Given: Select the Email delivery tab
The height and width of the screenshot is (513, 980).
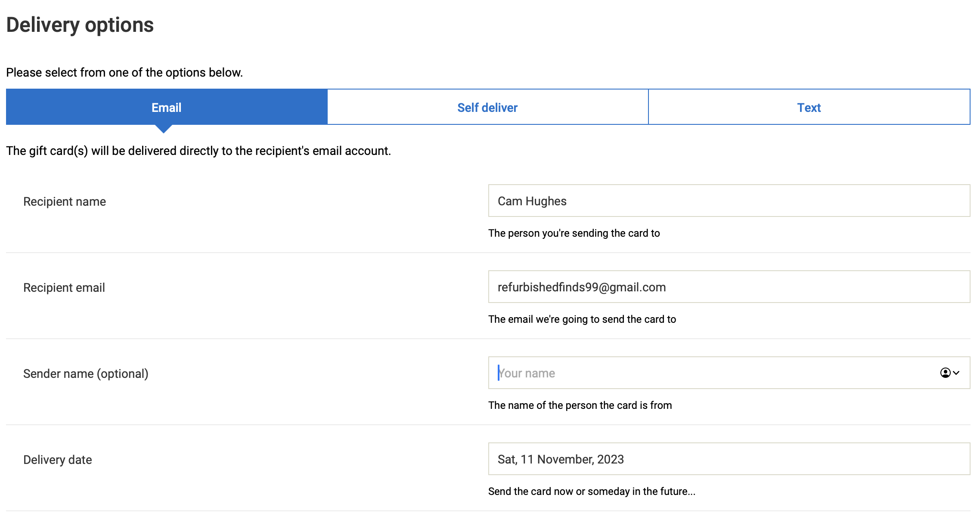Looking at the screenshot, I should click(166, 107).
